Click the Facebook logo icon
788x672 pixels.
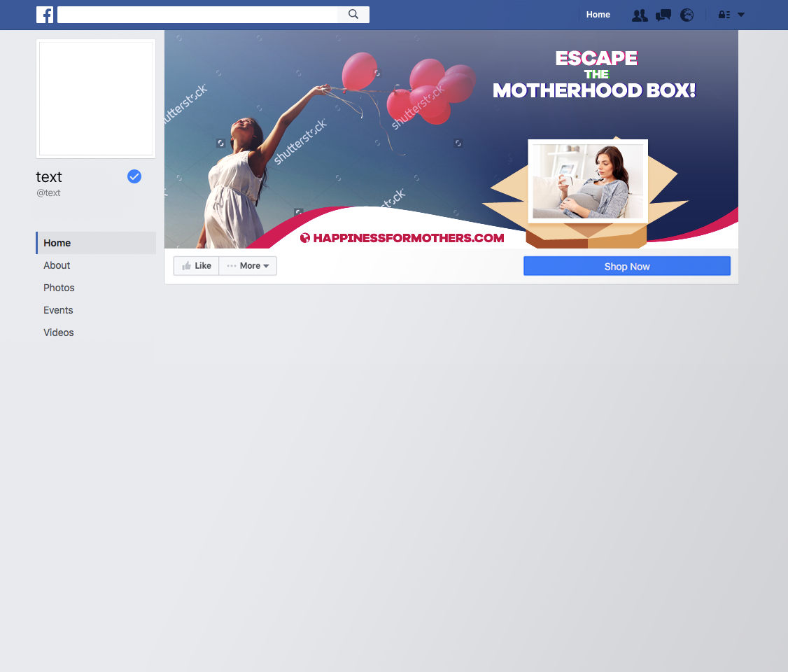pyautogui.click(x=45, y=15)
